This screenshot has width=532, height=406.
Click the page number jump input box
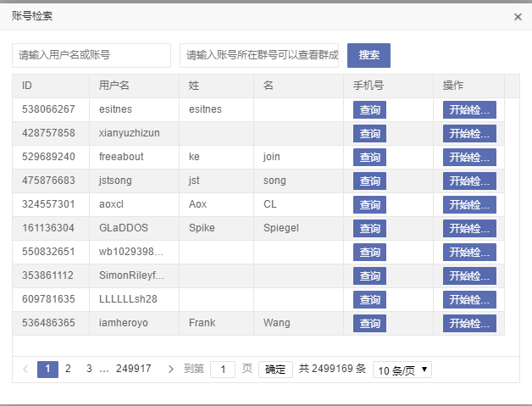223,370
